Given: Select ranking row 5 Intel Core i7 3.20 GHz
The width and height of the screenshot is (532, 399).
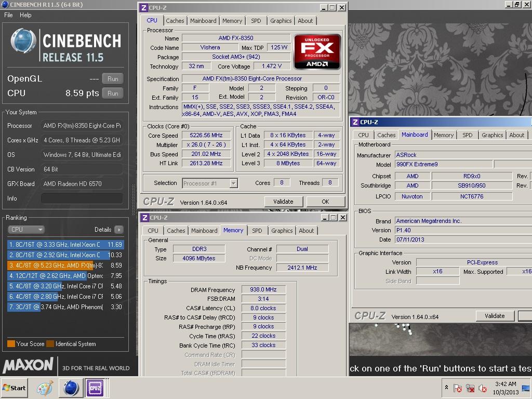Looking at the screenshot, I should coord(65,286).
